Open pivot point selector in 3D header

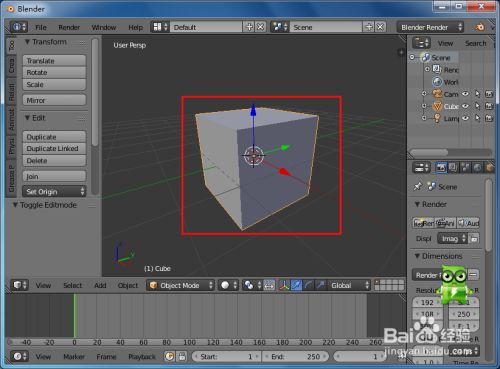[252, 285]
